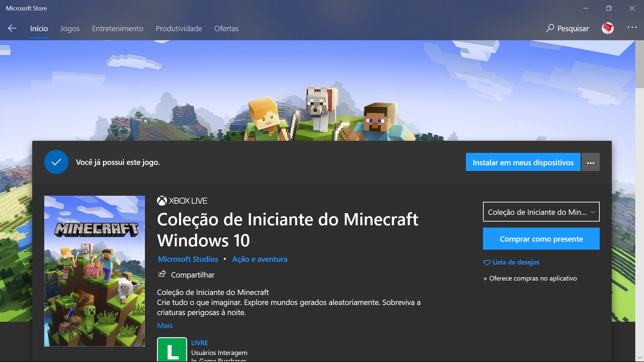This screenshot has height=362, width=644.
Task: Add to Lista de desejos
Action: coord(511,262)
